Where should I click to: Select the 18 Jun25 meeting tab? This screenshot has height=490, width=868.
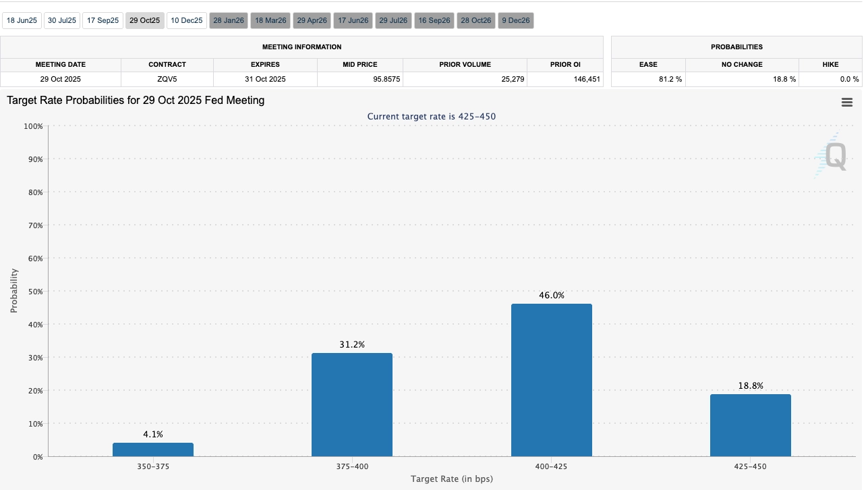click(22, 21)
